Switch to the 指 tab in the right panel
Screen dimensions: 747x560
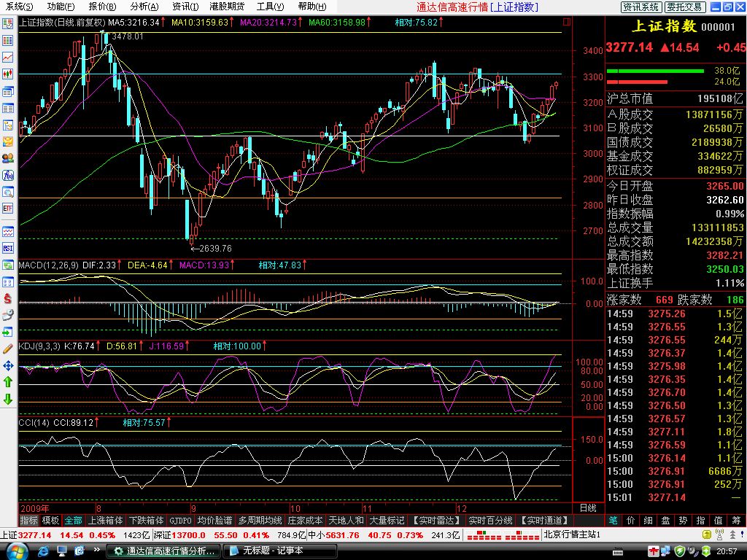700,521
